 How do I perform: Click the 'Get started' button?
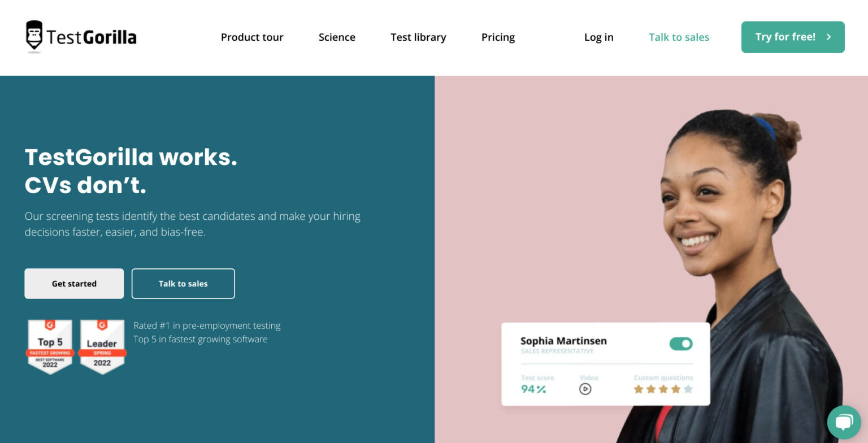pyautogui.click(x=74, y=283)
